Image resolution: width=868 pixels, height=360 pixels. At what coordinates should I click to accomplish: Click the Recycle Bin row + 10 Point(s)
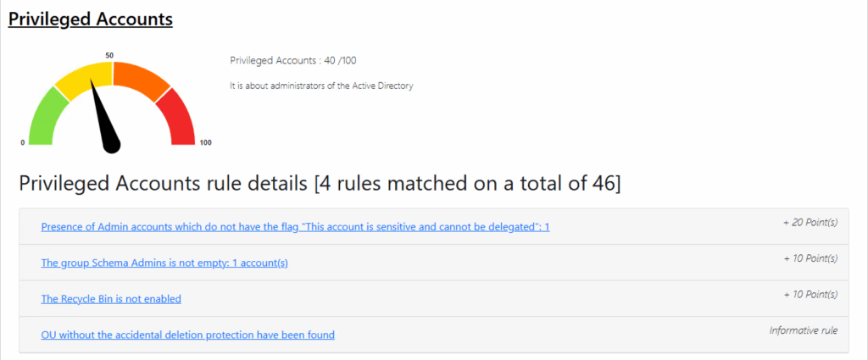810,294
